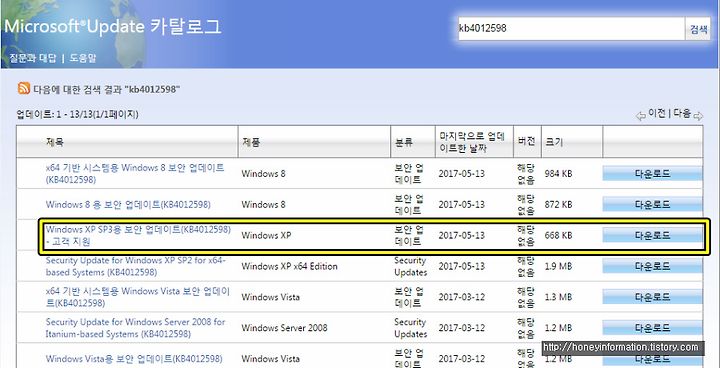Sort by the 버전 column header
Screen dimensions: 720x368
point(526,141)
